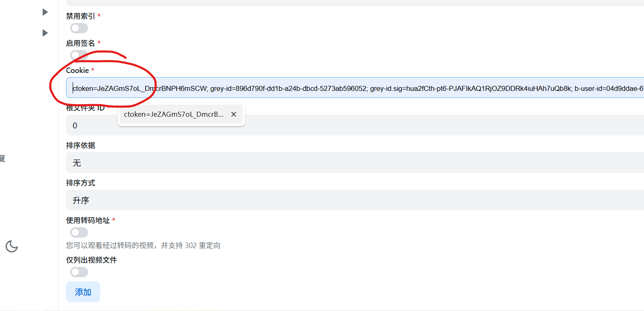Dismiss the ctoken autofill suggestion with X

pos(234,114)
